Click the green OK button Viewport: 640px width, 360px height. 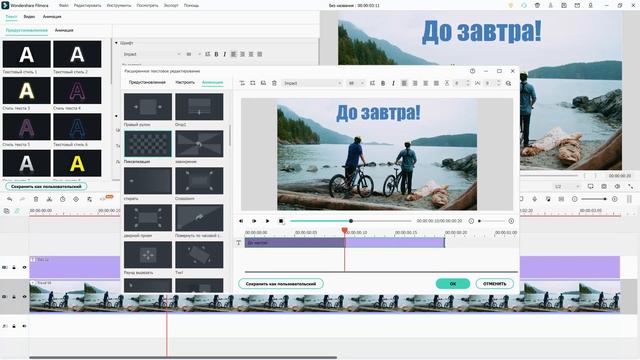(453, 284)
